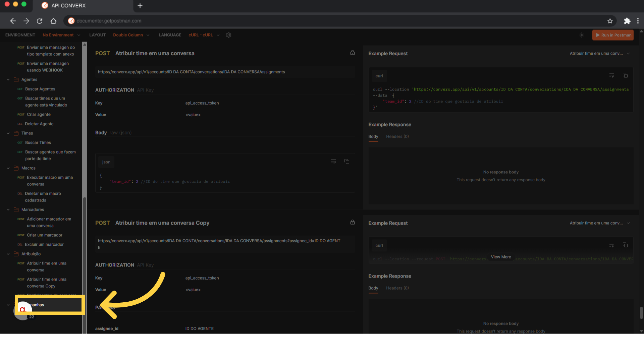The image size is (644, 362).
Task: Open Deletar Agente request in sidebar
Action: click(39, 124)
